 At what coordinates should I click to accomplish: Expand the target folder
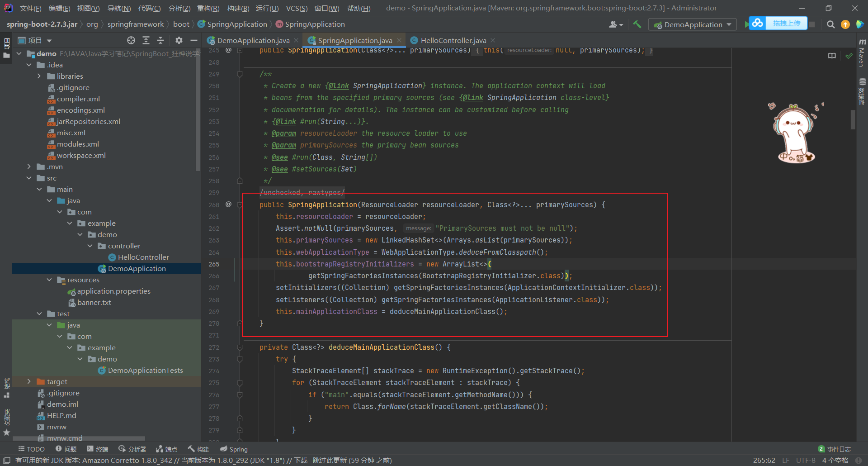pyautogui.click(x=29, y=381)
